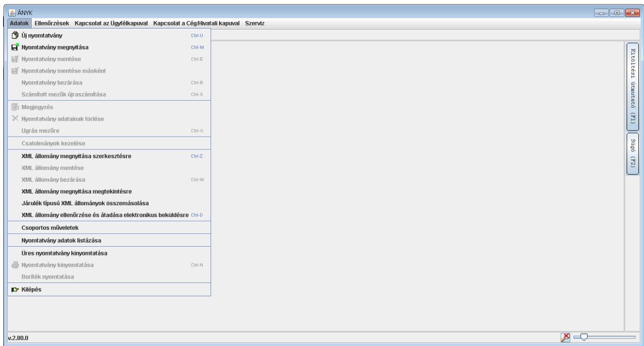Open the Szerviz menu
The image size is (644, 346).
coord(254,24)
